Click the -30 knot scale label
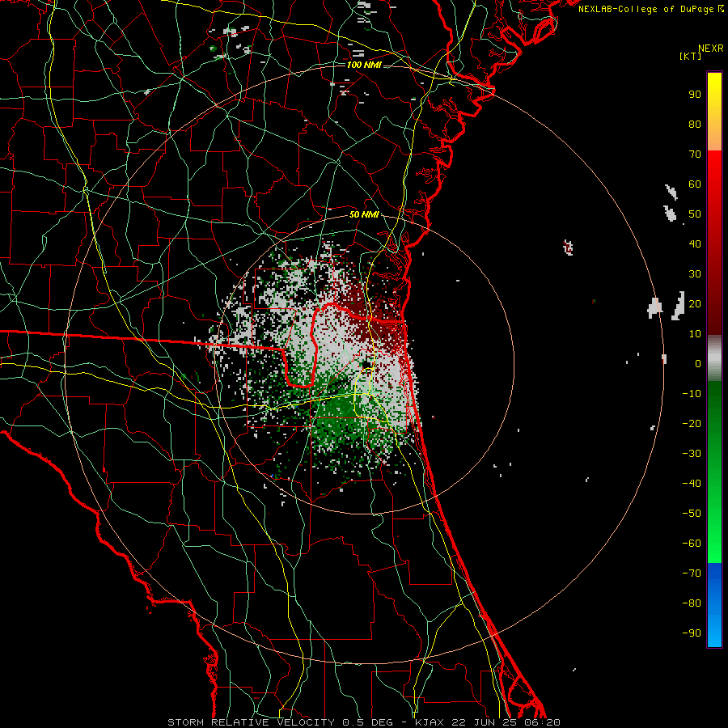Image resolution: width=728 pixels, height=728 pixels. coord(692,454)
